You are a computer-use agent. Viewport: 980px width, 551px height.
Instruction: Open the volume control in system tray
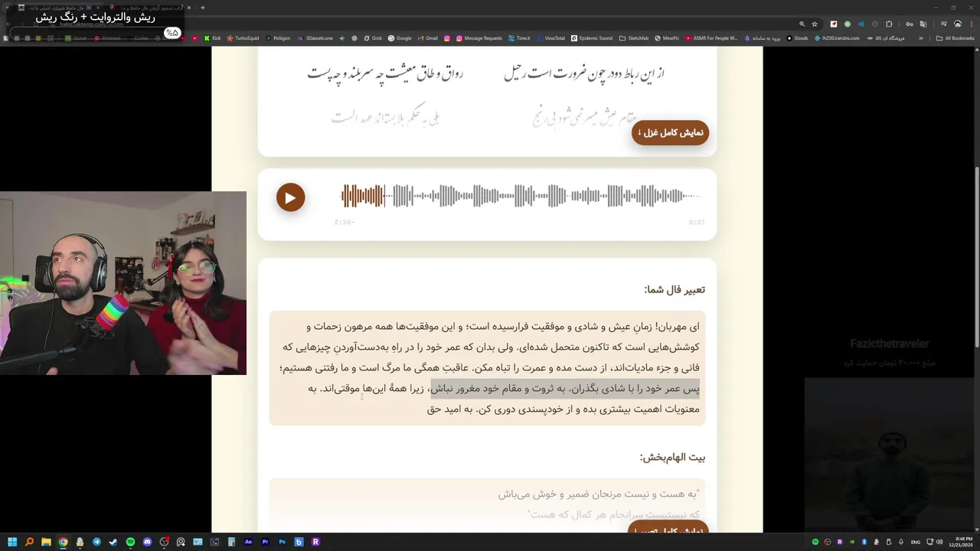coord(939,542)
